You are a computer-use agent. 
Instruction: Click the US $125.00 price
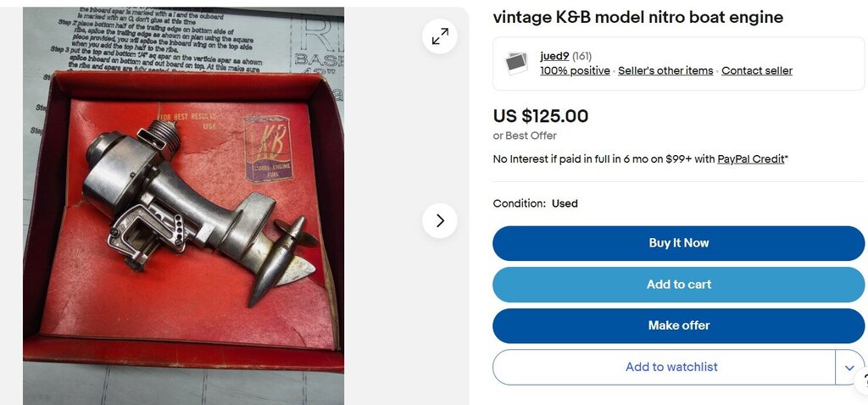[x=540, y=116]
